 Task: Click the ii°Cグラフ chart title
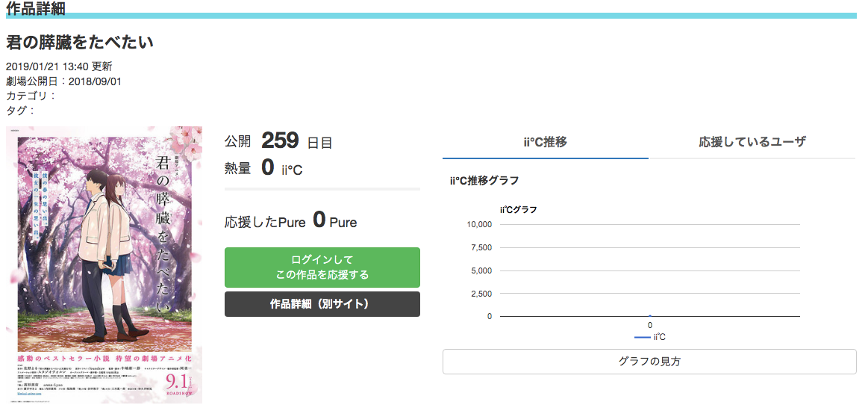(518, 209)
